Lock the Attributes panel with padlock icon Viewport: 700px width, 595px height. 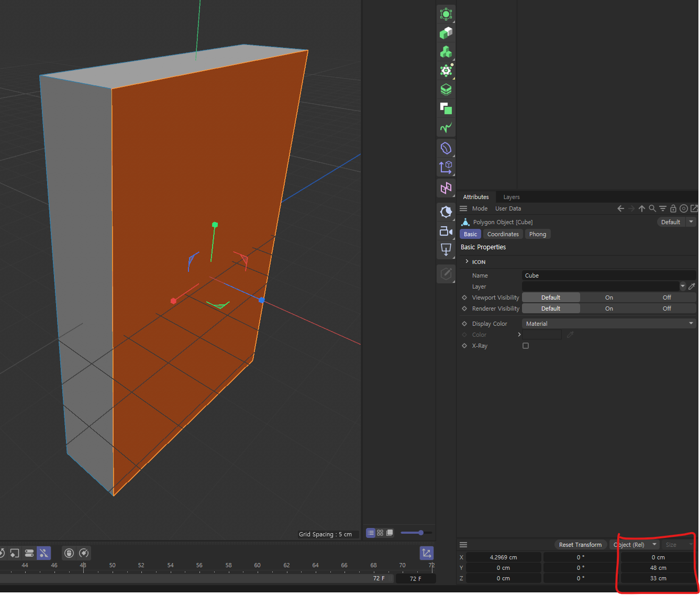click(x=673, y=208)
